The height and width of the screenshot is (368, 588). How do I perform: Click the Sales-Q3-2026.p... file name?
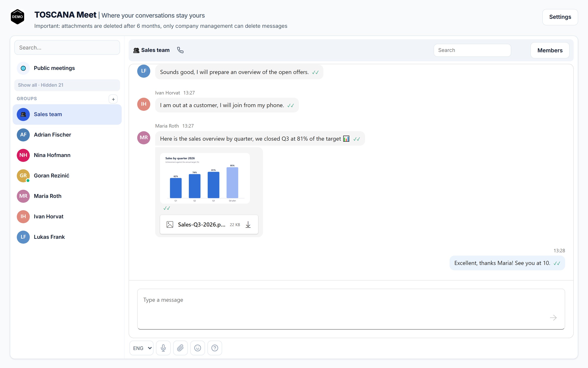[202, 225]
